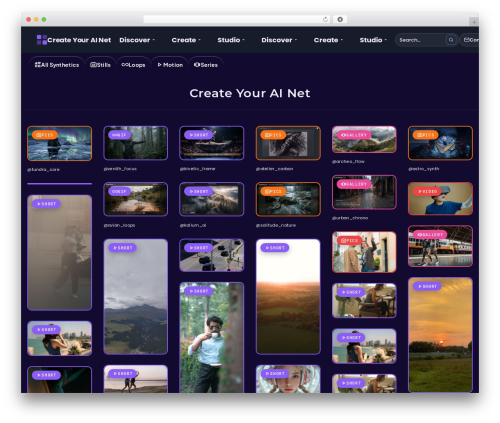Viewport: 500px width, 423px height.
Task: Click the GALLERY badge on the archeo_flow card
Action: pyautogui.click(x=354, y=135)
